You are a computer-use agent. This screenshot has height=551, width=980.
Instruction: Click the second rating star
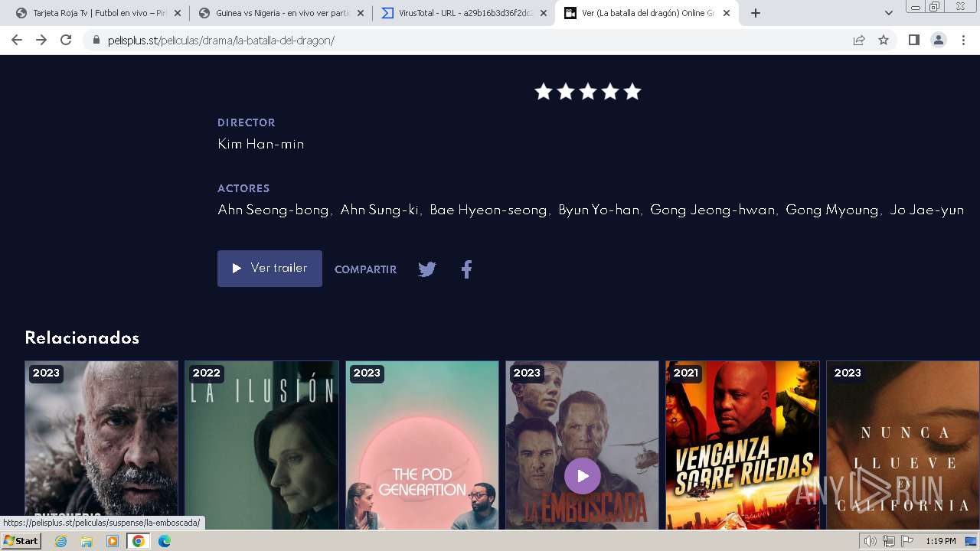[566, 92]
